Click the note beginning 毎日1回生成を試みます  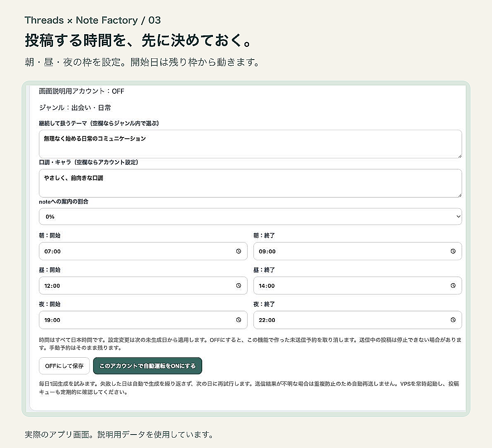coord(249,388)
